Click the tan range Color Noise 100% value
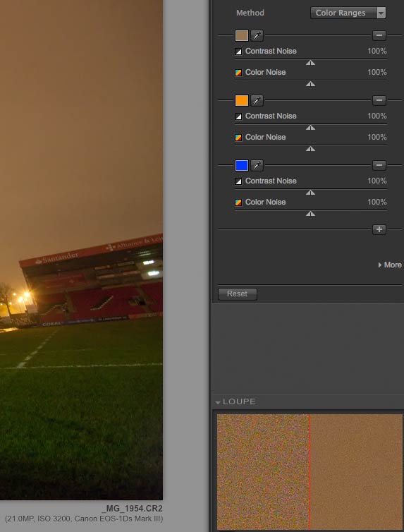 coord(377,72)
